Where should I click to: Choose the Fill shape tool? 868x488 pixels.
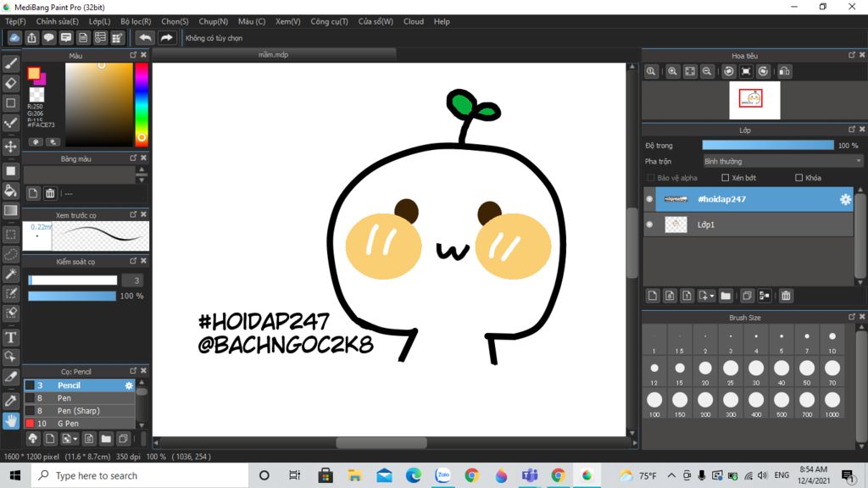point(10,171)
